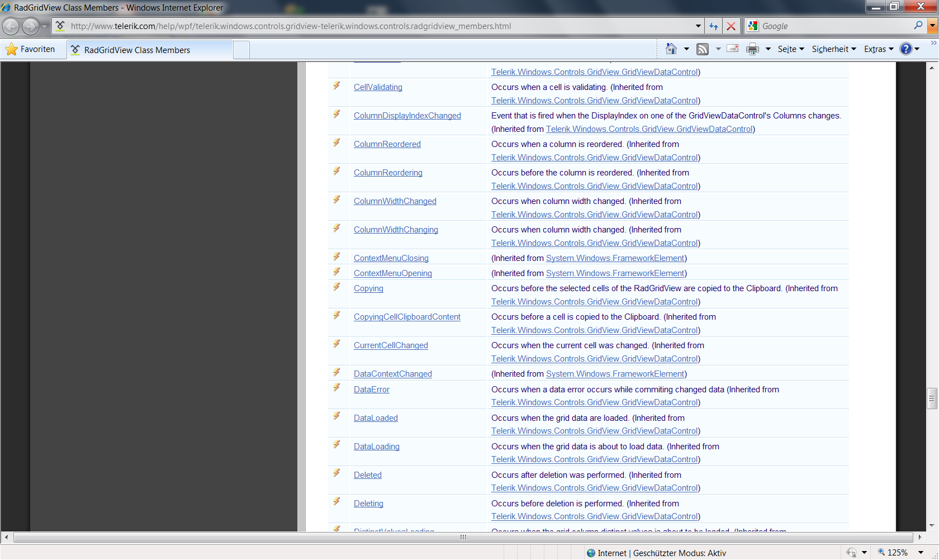Click the event lightning icon beside Deleted
The height and width of the screenshot is (560, 939).
[x=336, y=473]
